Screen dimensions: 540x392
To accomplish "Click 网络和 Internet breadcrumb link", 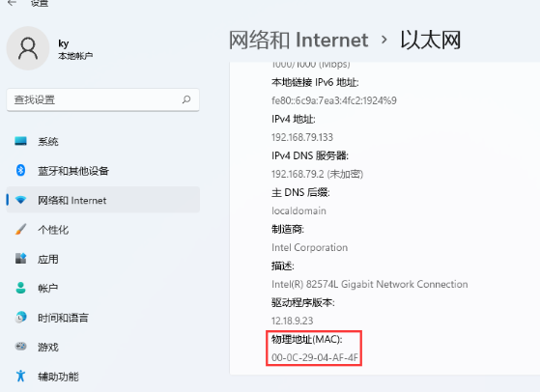I will click(298, 40).
